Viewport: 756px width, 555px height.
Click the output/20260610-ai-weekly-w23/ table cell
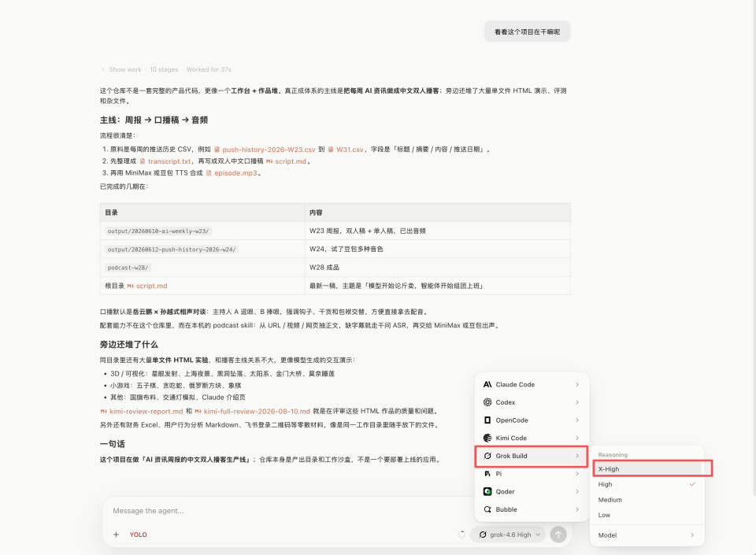(202, 231)
